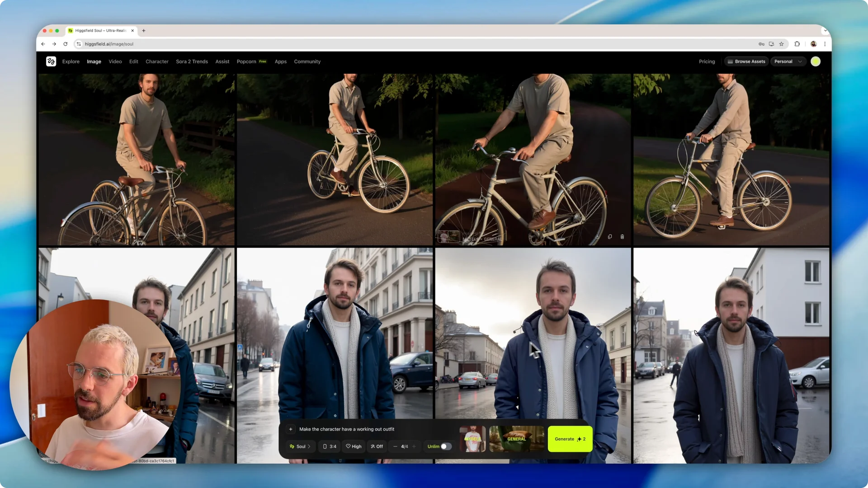
Task: Open the profile avatar in the top-right
Action: click(x=816, y=61)
